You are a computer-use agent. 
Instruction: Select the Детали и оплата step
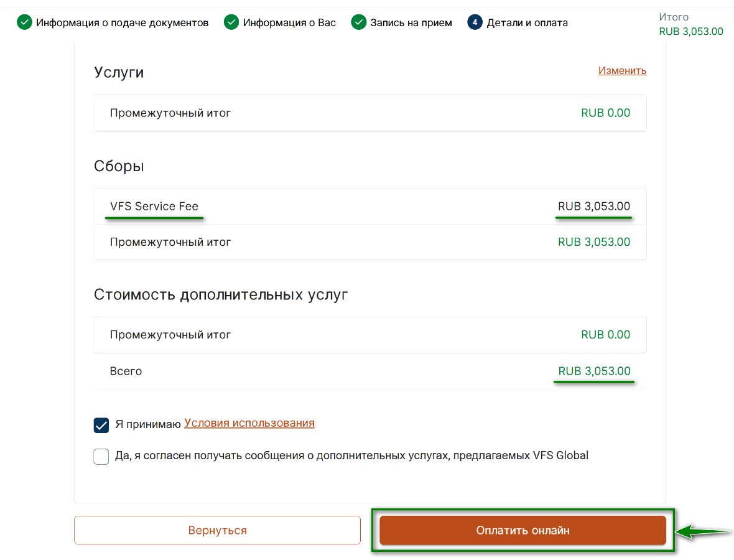527,22
